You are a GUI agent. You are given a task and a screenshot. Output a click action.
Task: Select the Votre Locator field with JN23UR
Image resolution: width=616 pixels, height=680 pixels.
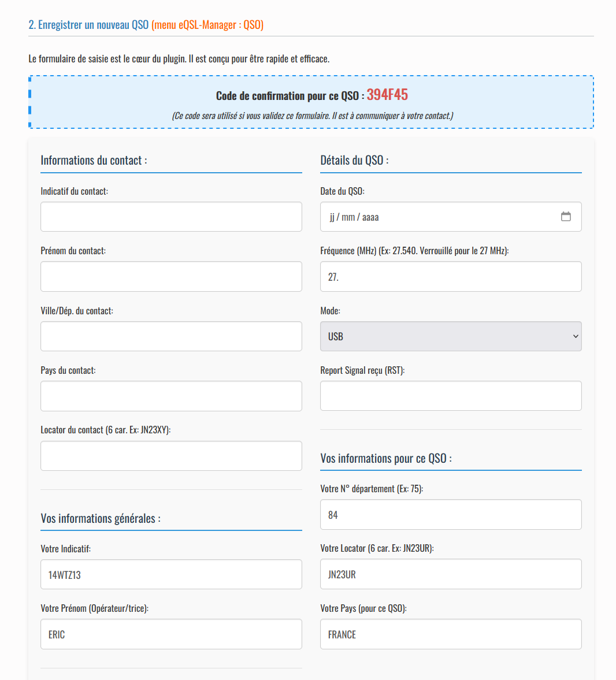pos(451,574)
